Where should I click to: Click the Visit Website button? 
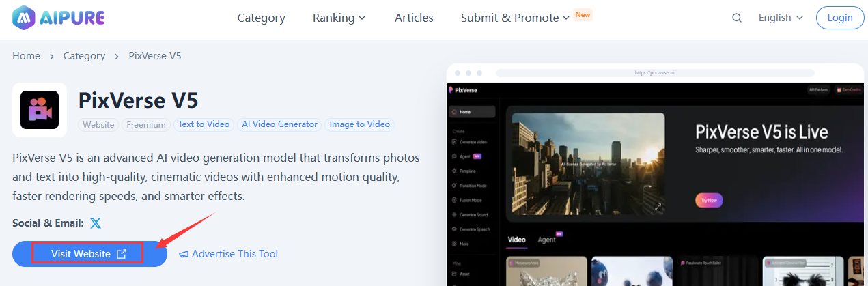(x=89, y=254)
